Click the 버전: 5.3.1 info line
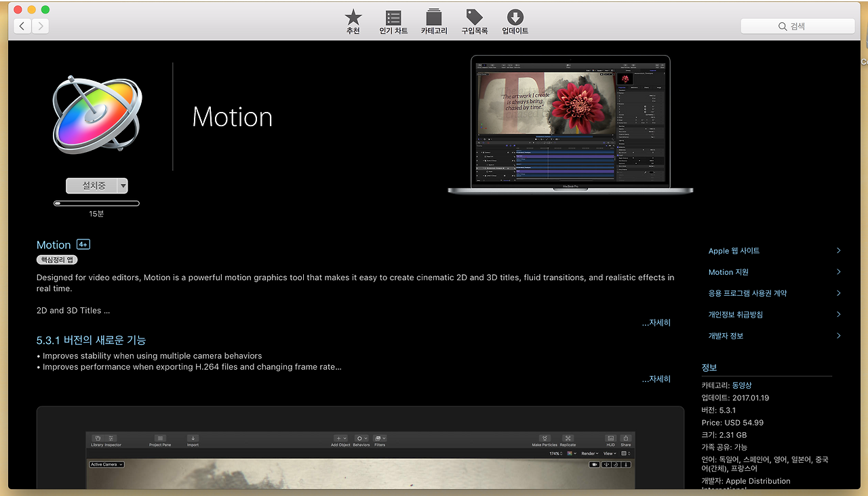The image size is (868, 496). point(719,411)
